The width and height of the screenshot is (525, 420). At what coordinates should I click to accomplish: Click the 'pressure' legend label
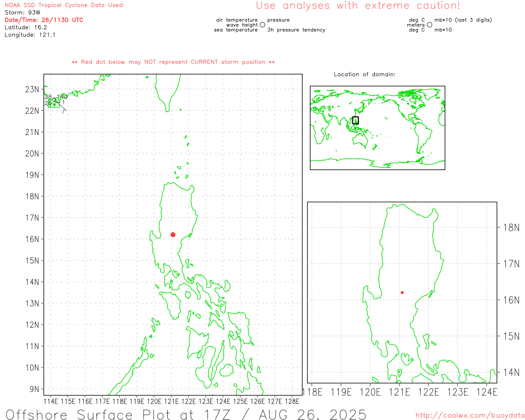tap(278, 20)
